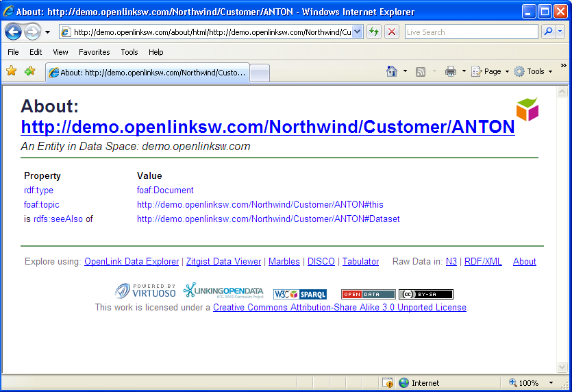
Task: Open the ANTON#this value link
Action: coord(260,204)
